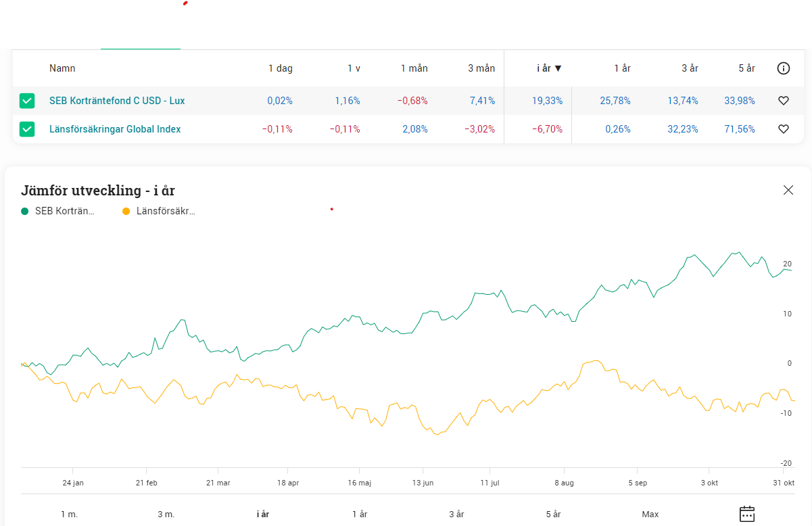Toggle the Länsförsäkr… legend series

(x=159, y=211)
